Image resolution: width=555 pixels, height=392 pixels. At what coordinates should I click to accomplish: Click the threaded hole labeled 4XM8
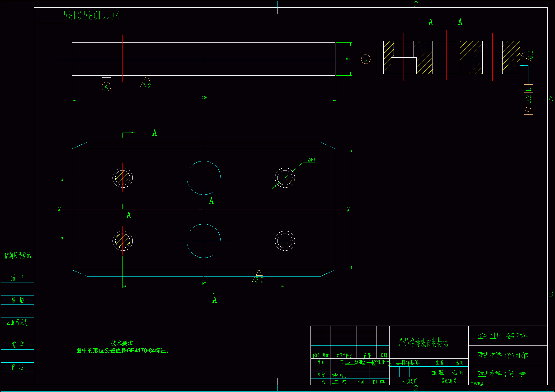285,178
